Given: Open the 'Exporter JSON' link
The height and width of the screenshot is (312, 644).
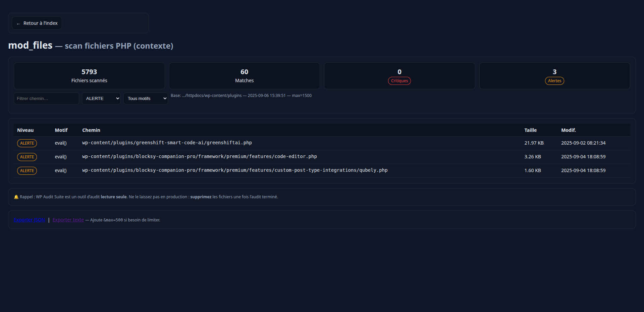Looking at the screenshot, I should point(29,220).
